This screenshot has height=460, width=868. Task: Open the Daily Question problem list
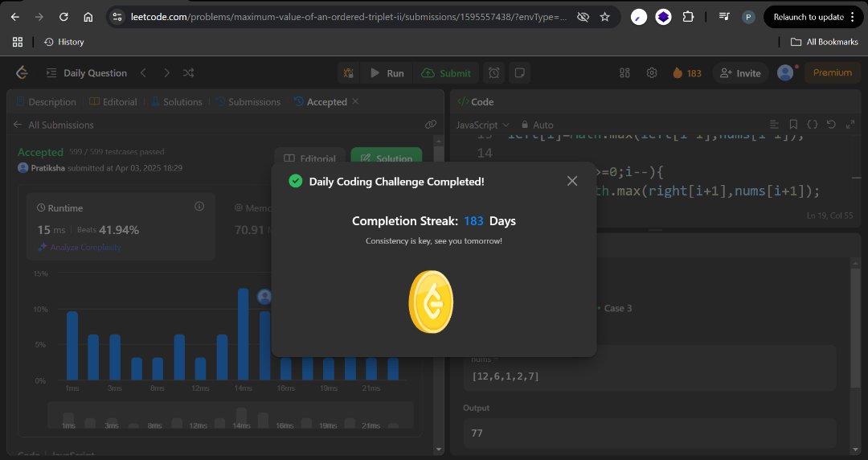87,73
